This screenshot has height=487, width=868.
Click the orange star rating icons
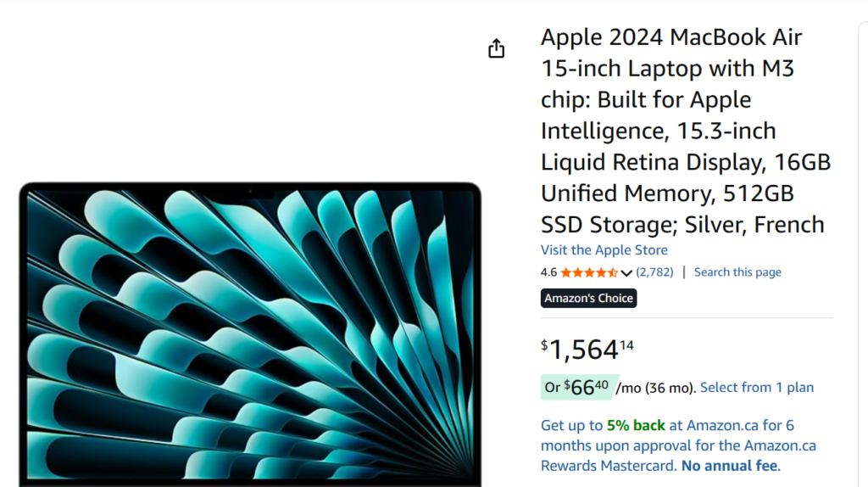(589, 272)
